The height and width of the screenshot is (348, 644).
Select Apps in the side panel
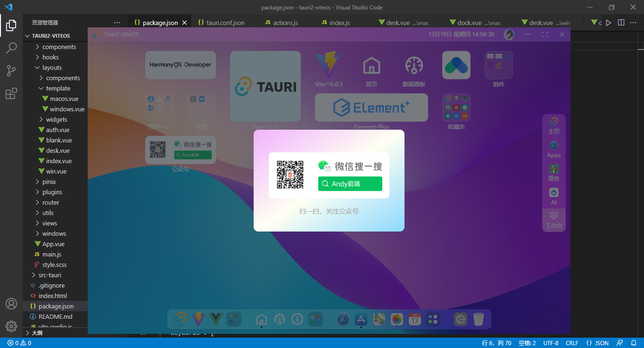[554, 149]
